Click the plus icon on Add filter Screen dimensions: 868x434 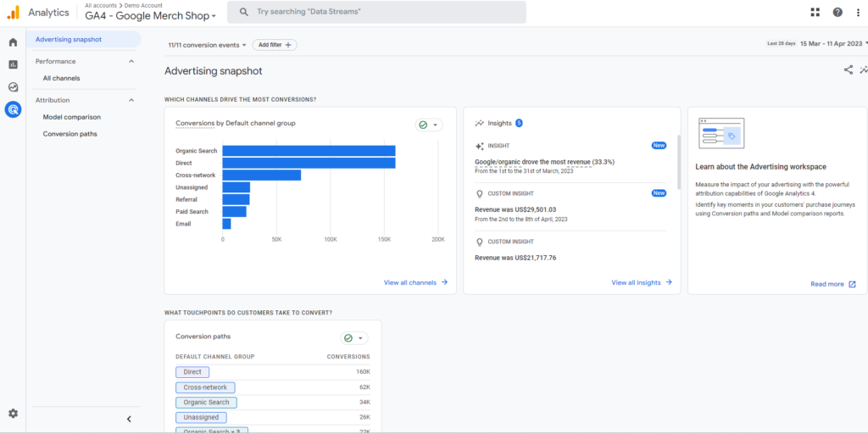point(288,45)
